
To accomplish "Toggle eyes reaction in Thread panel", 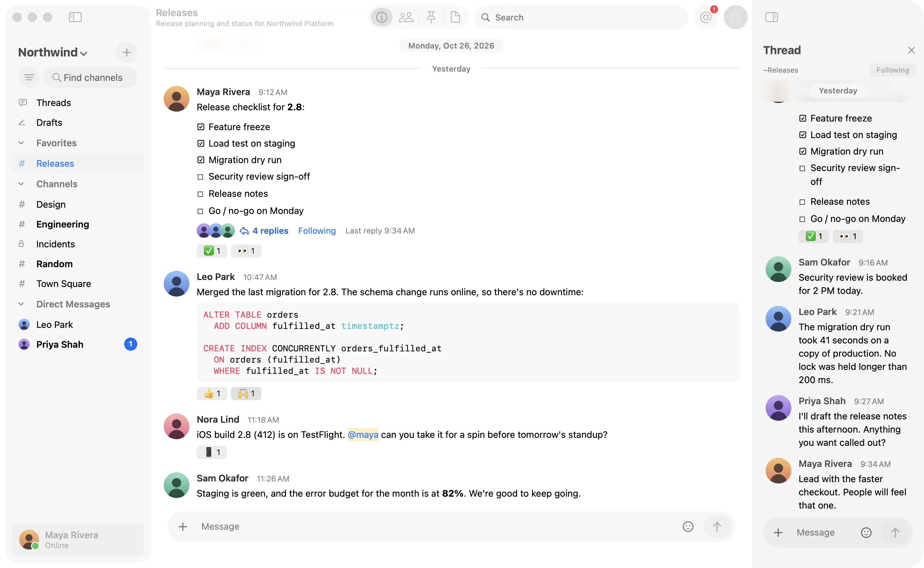I will pos(848,236).
